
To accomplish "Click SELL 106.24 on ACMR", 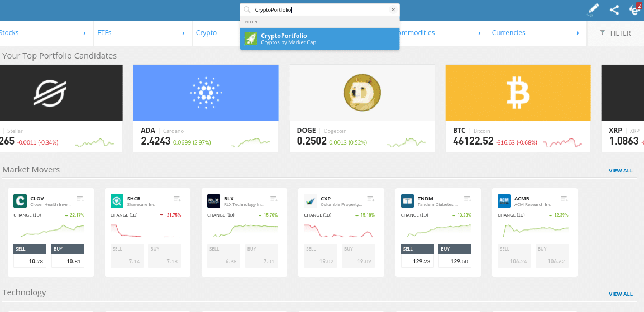I will tap(514, 256).
